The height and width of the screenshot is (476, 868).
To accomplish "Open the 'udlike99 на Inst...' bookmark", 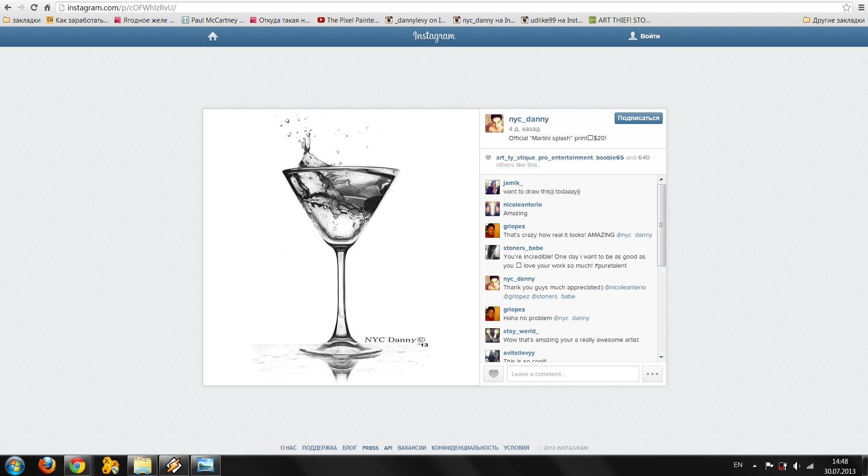I will tap(552, 20).
